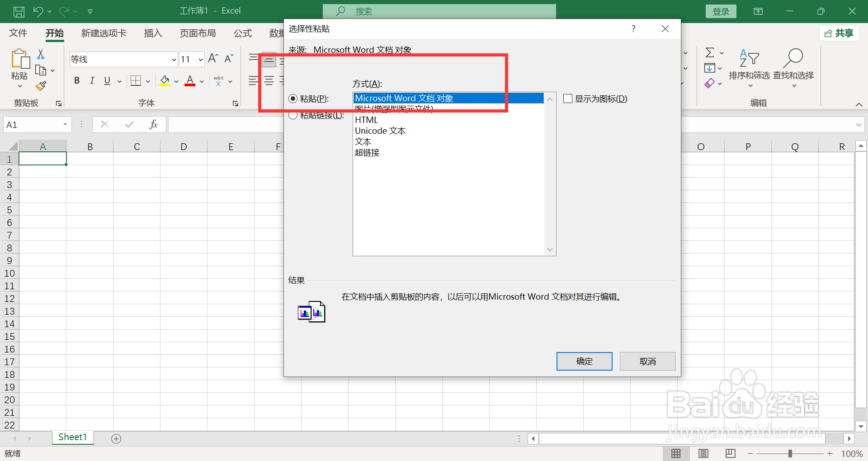868x461 pixels.
Task: Click the 登录 sign-in button
Action: [721, 11]
